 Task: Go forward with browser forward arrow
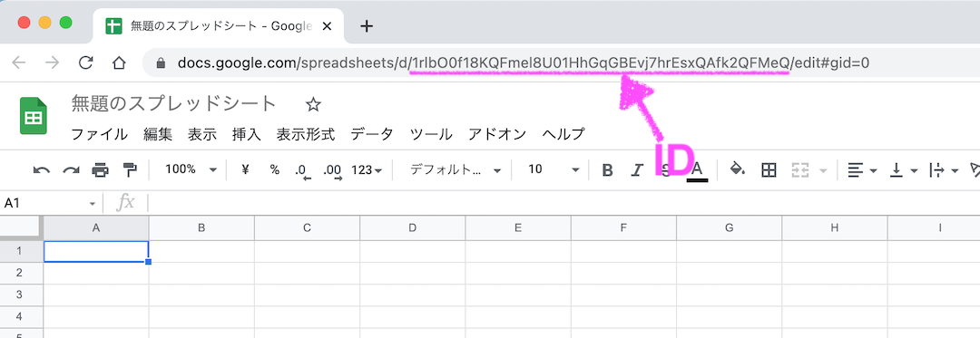pos(53,63)
